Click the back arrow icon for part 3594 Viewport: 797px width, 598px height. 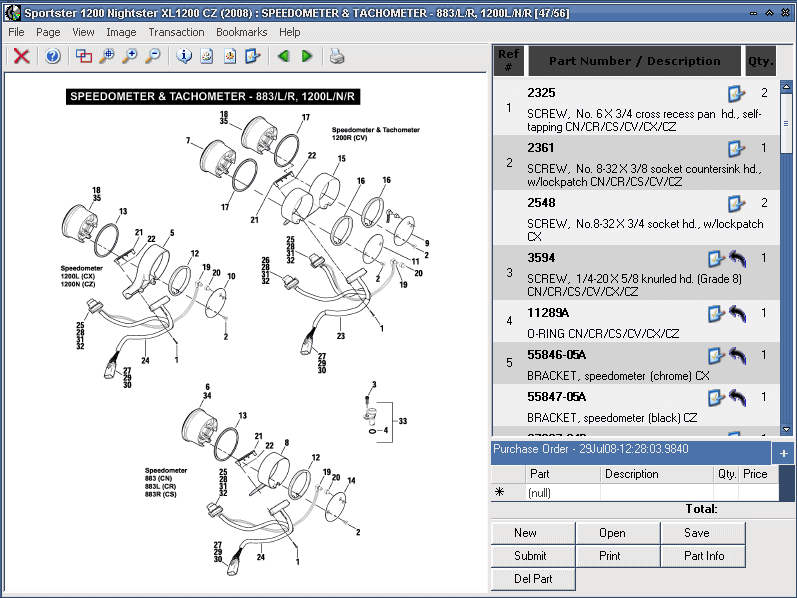[738, 259]
